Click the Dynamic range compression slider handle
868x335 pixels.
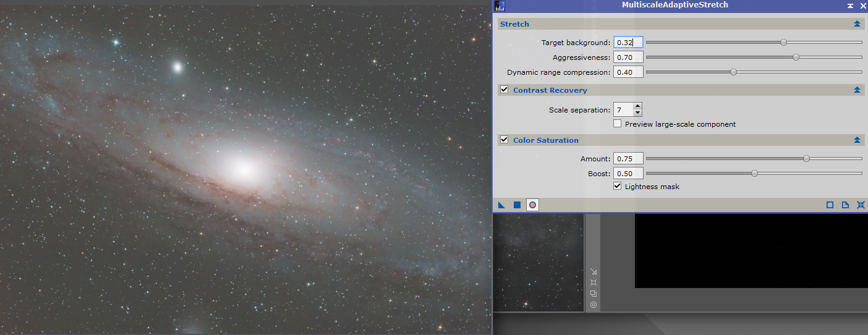click(x=733, y=72)
